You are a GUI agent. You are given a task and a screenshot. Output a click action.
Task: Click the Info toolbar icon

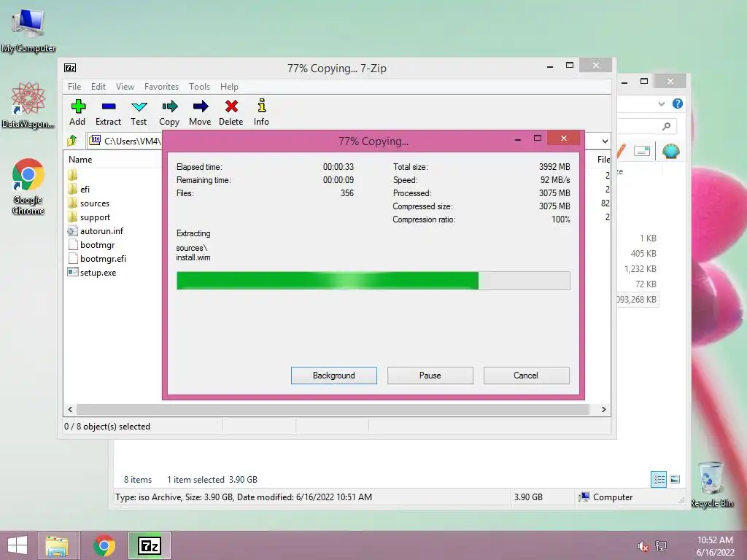click(261, 112)
